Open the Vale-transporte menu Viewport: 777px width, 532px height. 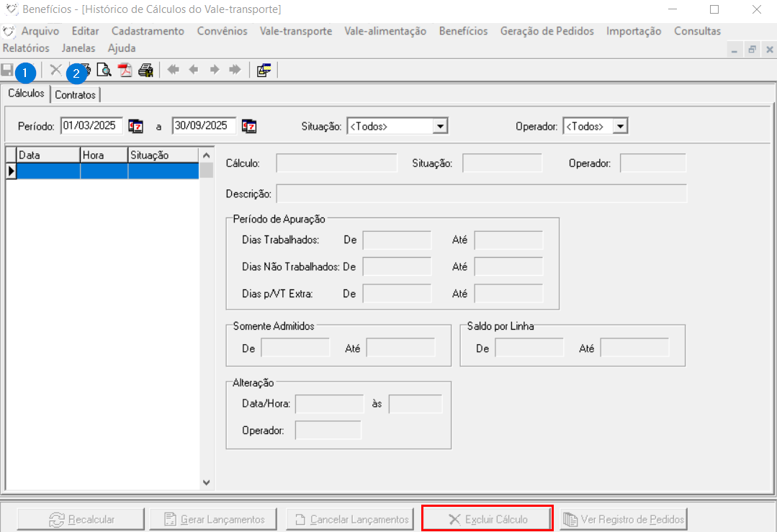296,31
